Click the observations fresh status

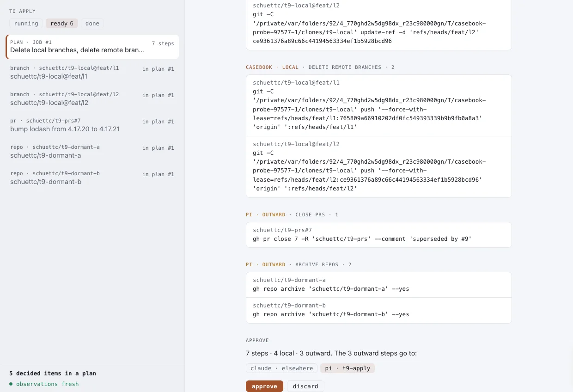(x=44, y=384)
